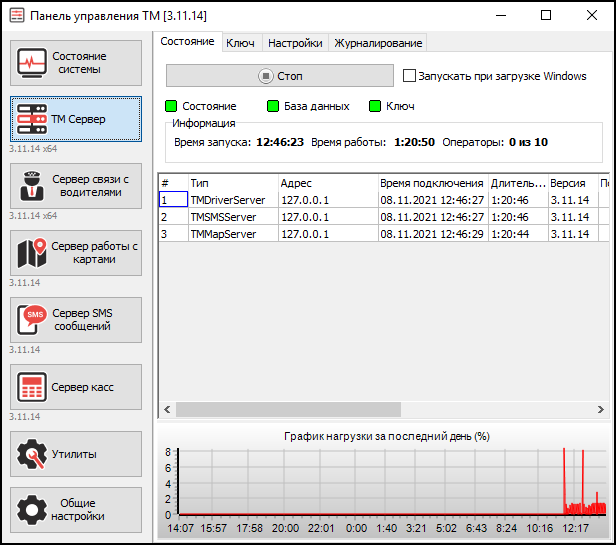This screenshot has height=545, width=616.
Task: Click the green База данных indicator
Action: [273, 106]
